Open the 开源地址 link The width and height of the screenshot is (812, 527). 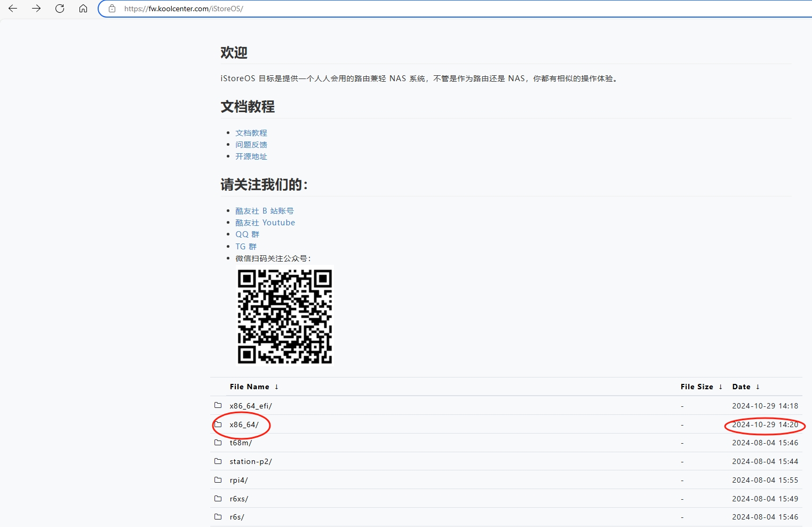(251, 156)
